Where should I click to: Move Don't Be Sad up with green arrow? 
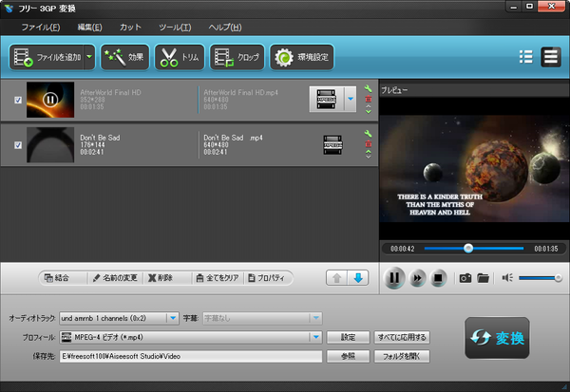[369, 151]
